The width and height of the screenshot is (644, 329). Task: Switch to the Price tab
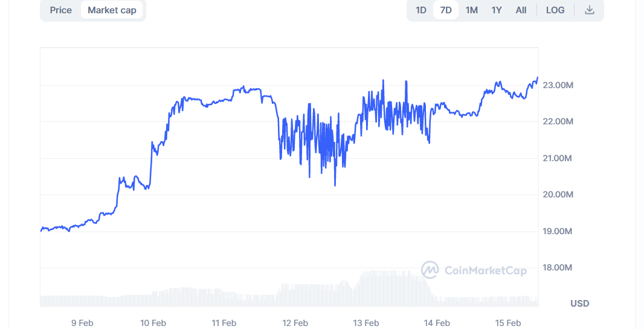click(x=60, y=10)
